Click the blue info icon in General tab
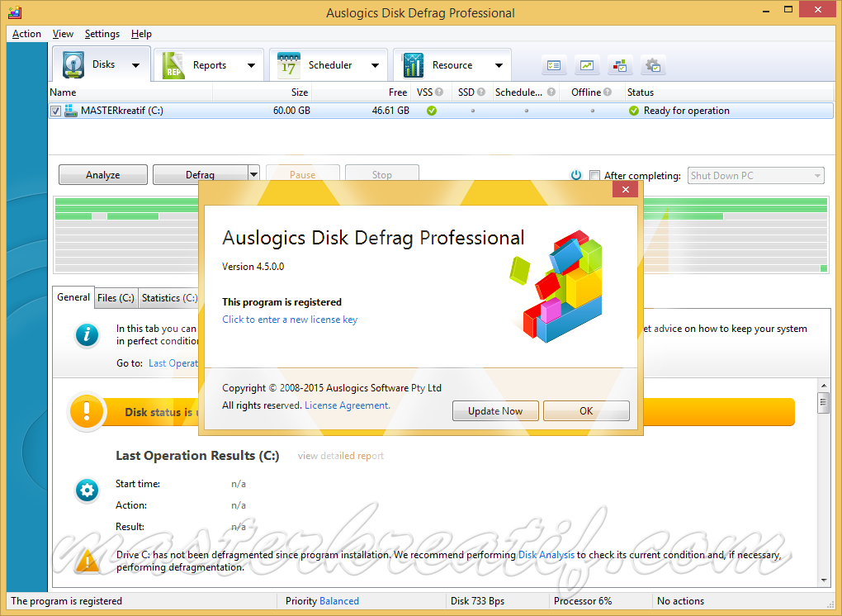Image resolution: width=842 pixels, height=616 pixels. pyautogui.click(x=87, y=334)
